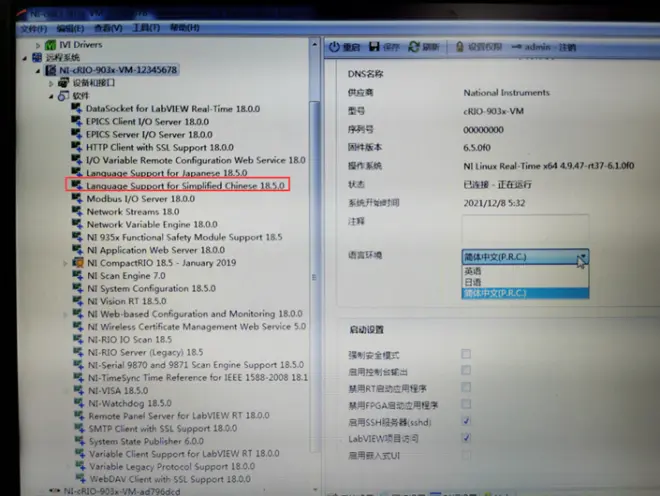Expand Devices and Interfaces (设备和接口) node
This screenshot has width=660, height=496.
[x=51, y=83]
